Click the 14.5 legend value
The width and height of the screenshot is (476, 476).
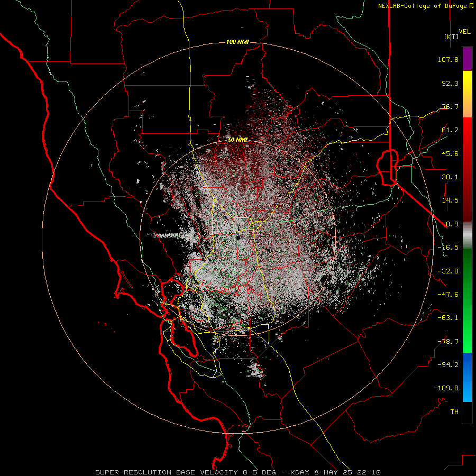[450, 200]
